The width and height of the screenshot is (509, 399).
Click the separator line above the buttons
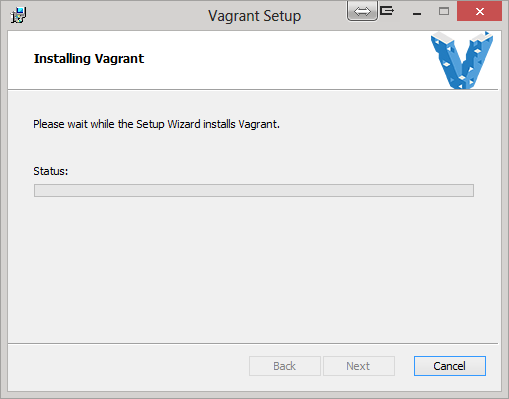coord(253,343)
